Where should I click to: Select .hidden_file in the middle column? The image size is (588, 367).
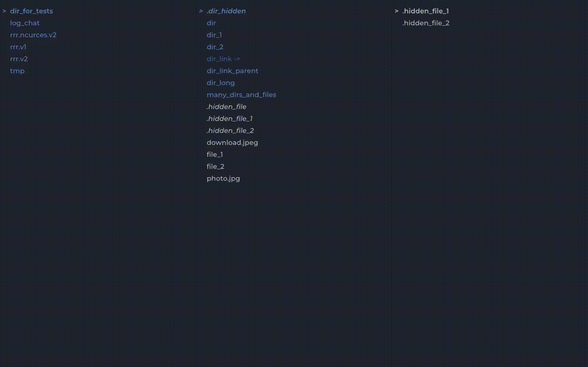pos(226,107)
